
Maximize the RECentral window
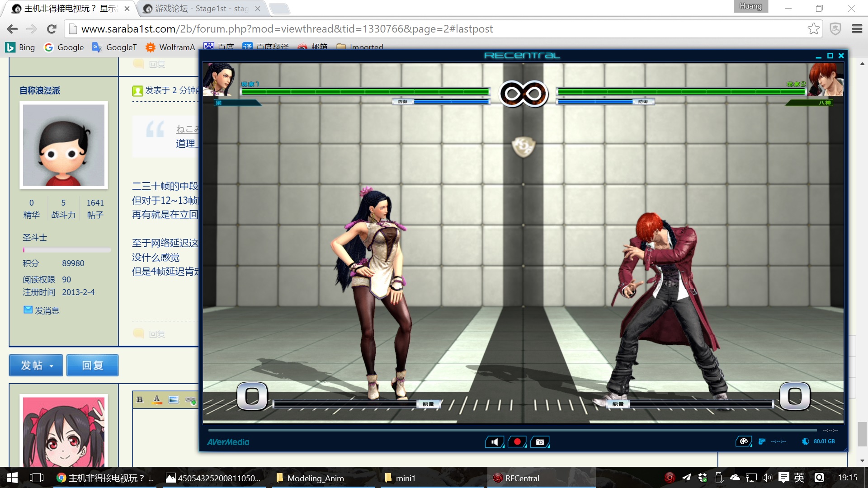(830, 56)
